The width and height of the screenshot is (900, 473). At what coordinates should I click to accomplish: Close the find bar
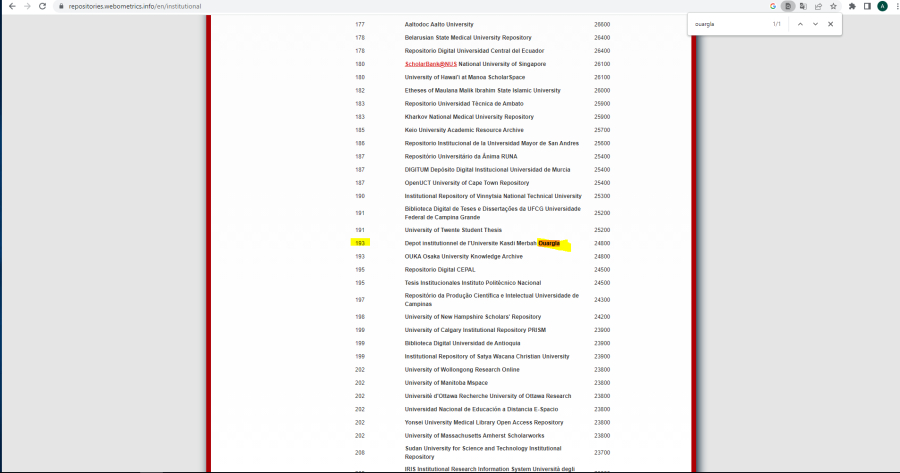[x=830, y=23]
